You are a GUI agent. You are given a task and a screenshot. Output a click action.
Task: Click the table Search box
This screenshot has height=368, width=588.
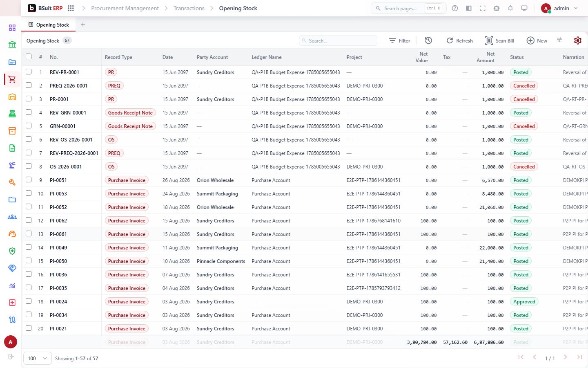pyautogui.click(x=338, y=40)
